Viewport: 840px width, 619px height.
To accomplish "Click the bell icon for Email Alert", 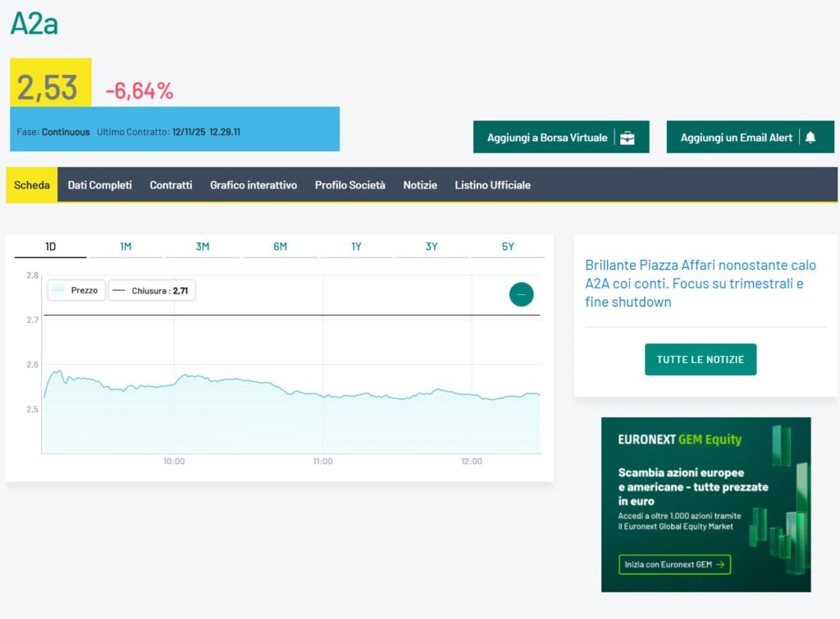I will pos(810,138).
